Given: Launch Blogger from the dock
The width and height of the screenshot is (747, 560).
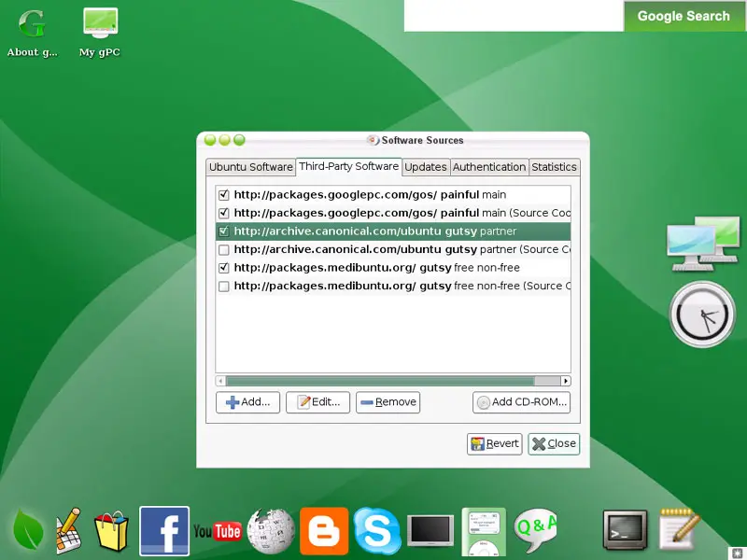Looking at the screenshot, I should (324, 531).
